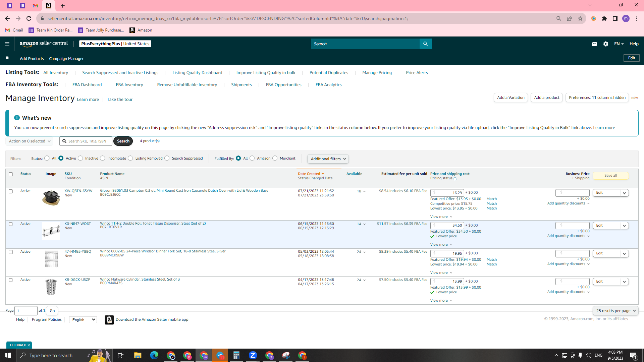Screen dimensions: 644x362
Task: Open the Manage Pricing listing tool
Action: click(x=377, y=73)
